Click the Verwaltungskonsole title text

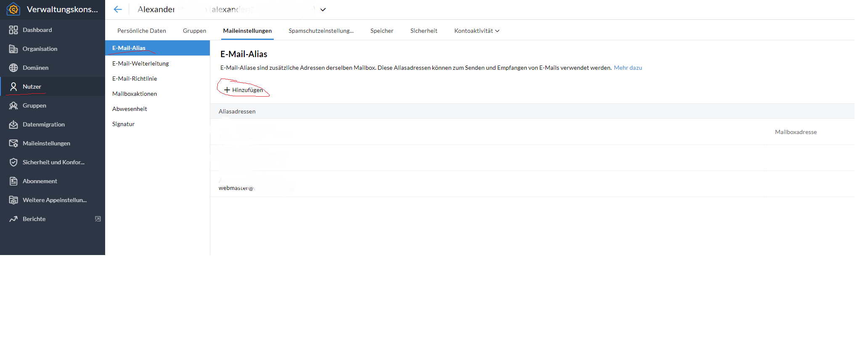click(x=62, y=9)
